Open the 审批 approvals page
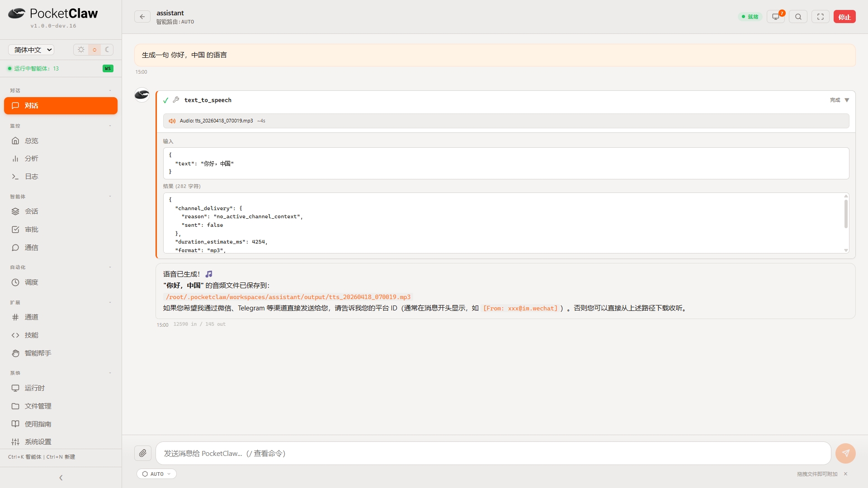This screenshot has height=488, width=868. pos(61,230)
